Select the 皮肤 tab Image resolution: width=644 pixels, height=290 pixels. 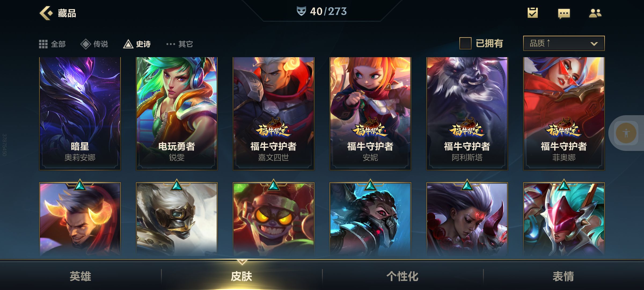[241, 276]
